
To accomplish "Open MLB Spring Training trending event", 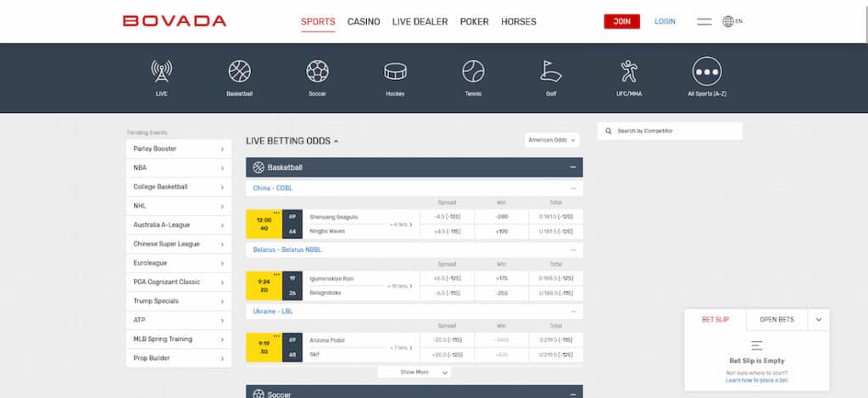I will [x=179, y=339].
